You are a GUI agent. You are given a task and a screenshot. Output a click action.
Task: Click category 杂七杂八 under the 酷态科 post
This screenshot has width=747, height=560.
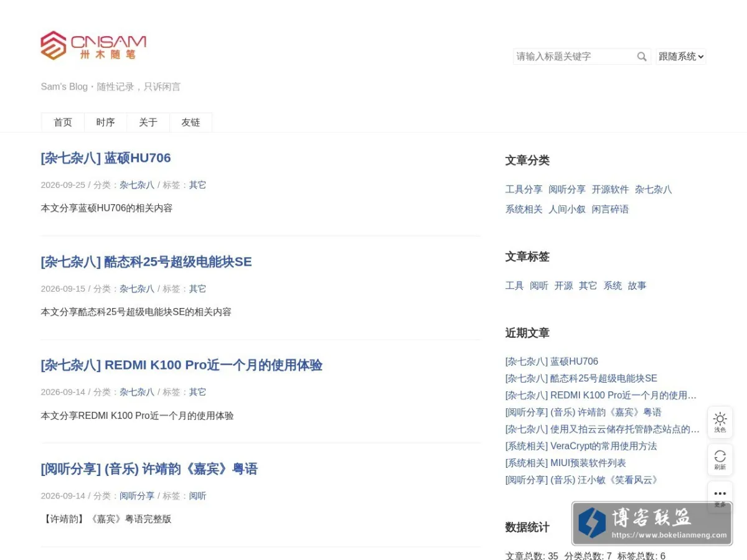[137, 289]
